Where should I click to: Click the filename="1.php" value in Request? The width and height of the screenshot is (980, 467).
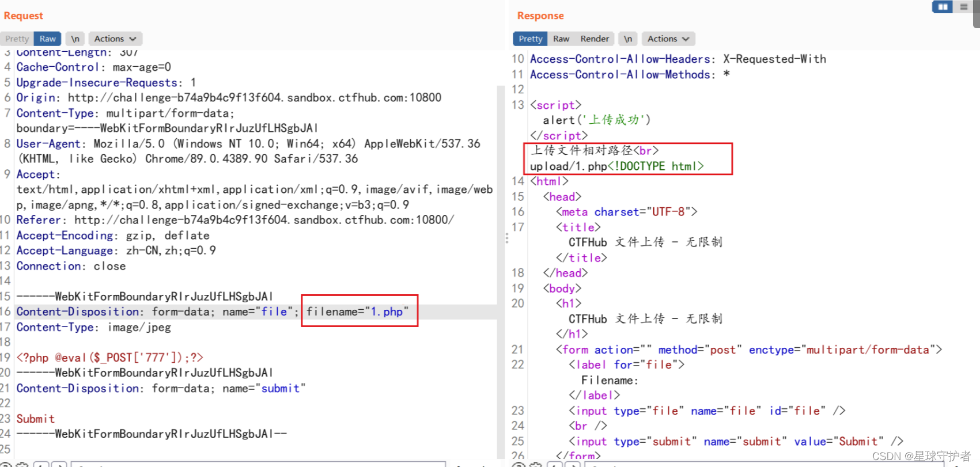click(358, 312)
